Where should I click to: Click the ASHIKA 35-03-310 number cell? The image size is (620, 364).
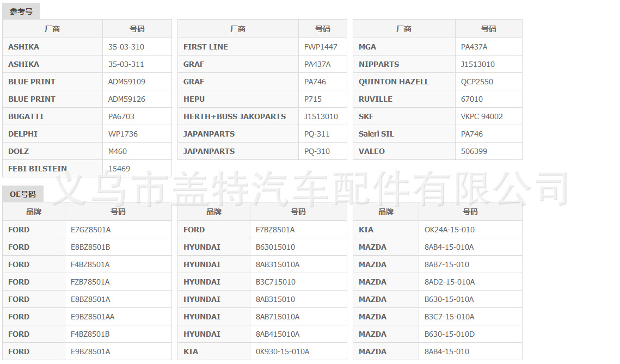pos(137,47)
